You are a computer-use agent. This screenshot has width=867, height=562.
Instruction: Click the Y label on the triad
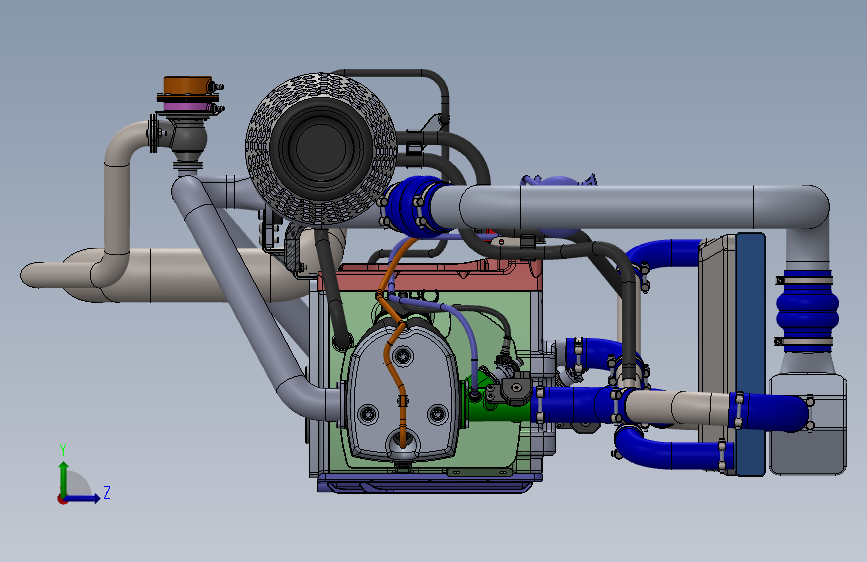click(x=63, y=450)
